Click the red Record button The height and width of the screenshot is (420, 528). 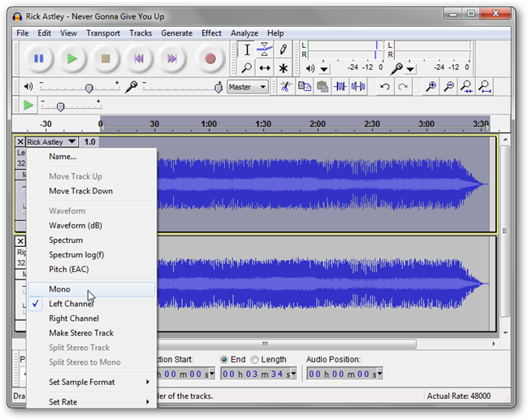(x=210, y=58)
